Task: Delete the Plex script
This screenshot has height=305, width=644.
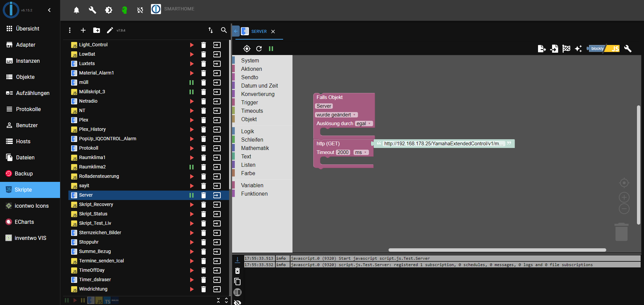Action: coord(204,120)
